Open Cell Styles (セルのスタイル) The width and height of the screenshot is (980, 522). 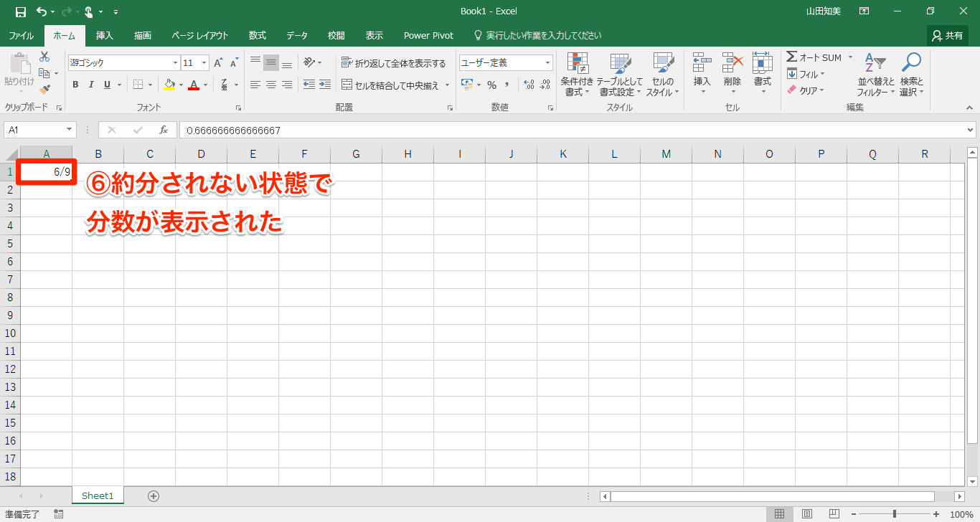[x=663, y=75]
